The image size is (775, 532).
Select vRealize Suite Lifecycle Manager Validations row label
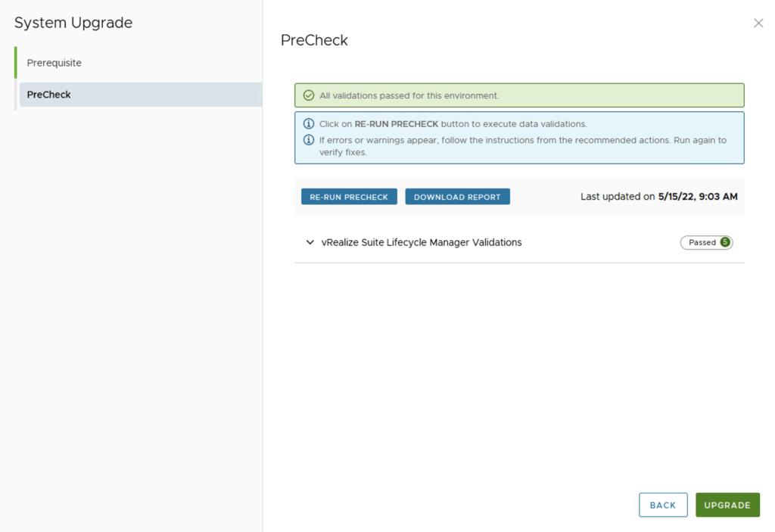click(x=422, y=242)
